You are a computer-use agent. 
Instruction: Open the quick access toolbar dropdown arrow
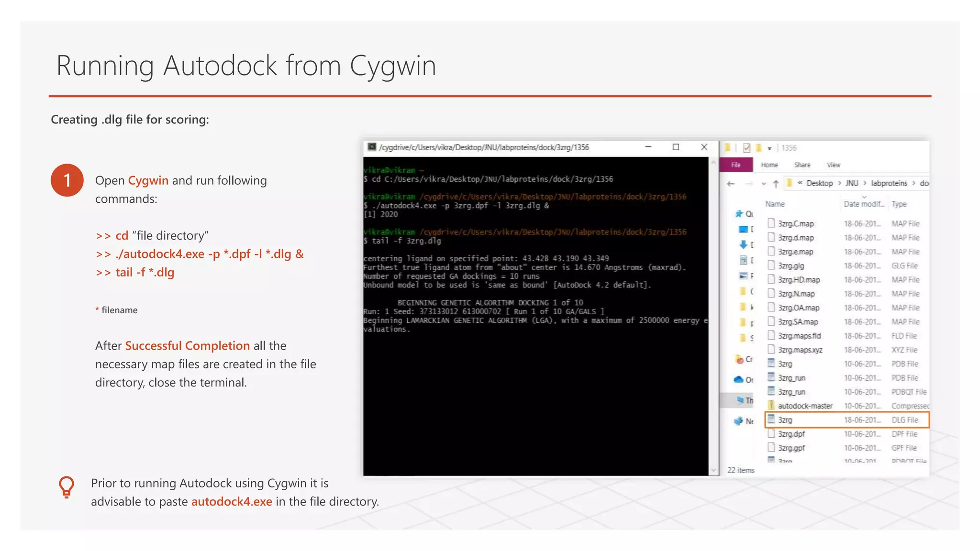[769, 148]
